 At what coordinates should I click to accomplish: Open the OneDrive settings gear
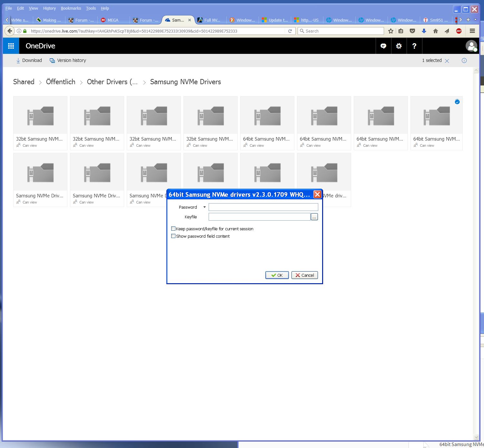pos(399,46)
